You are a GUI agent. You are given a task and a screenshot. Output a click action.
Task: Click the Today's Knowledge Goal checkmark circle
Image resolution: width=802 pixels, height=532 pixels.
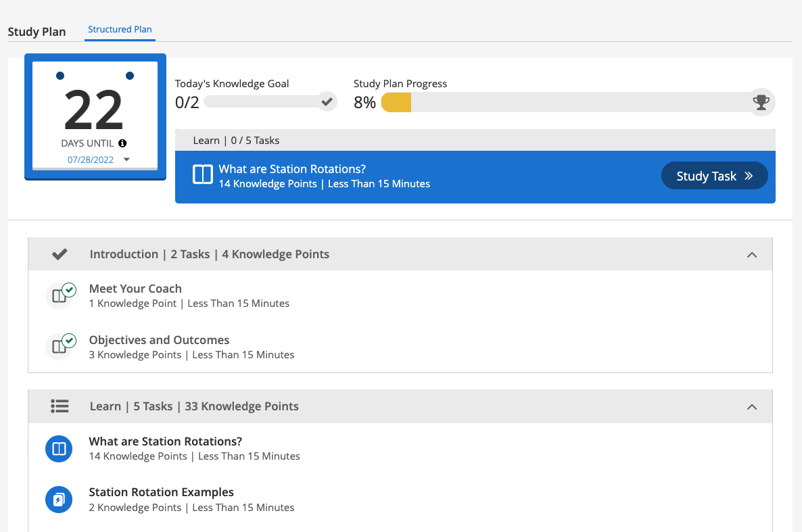coord(327,102)
